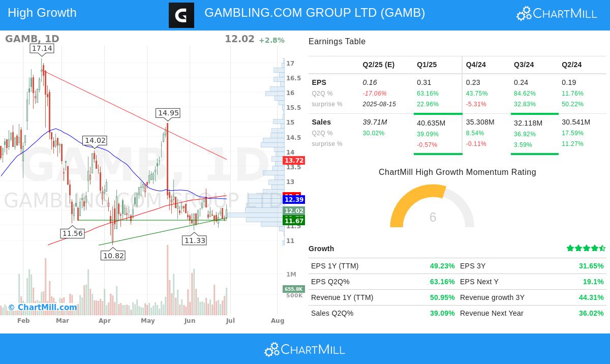The height and width of the screenshot is (364, 610).
Task: Click the Q1/25 column header
Action: pos(426,65)
